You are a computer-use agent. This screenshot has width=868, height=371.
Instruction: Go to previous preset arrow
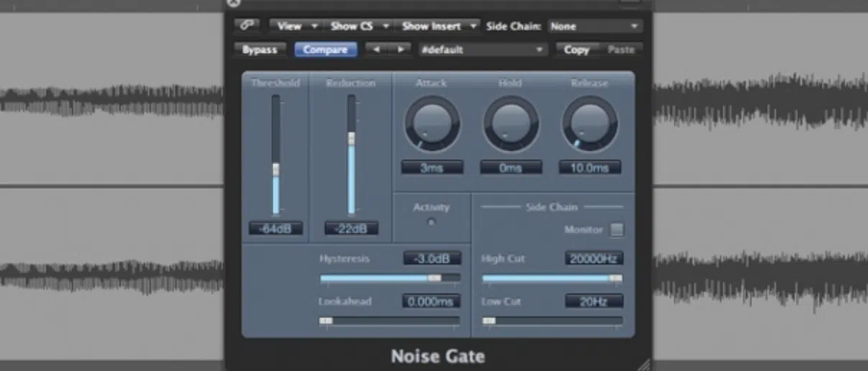pos(376,50)
